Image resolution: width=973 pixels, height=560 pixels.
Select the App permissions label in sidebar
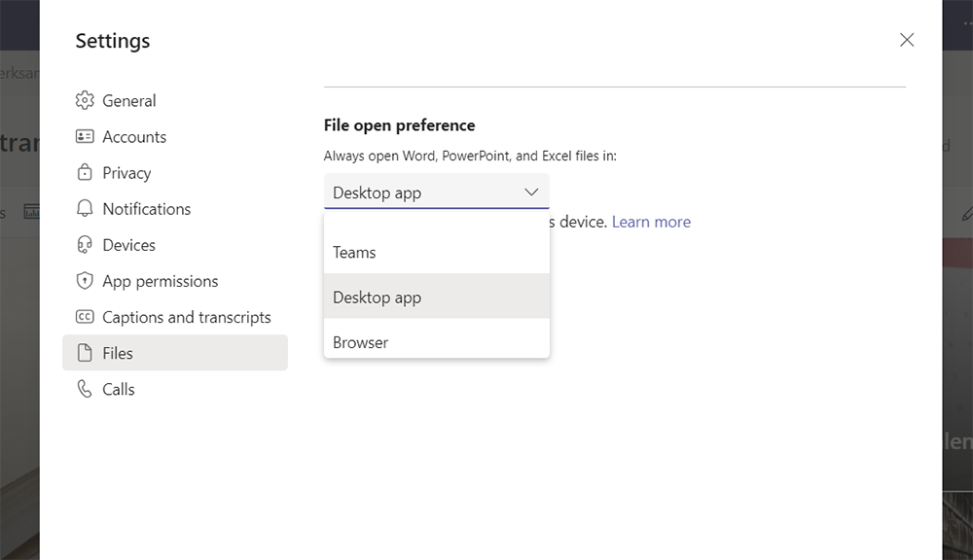(x=161, y=281)
